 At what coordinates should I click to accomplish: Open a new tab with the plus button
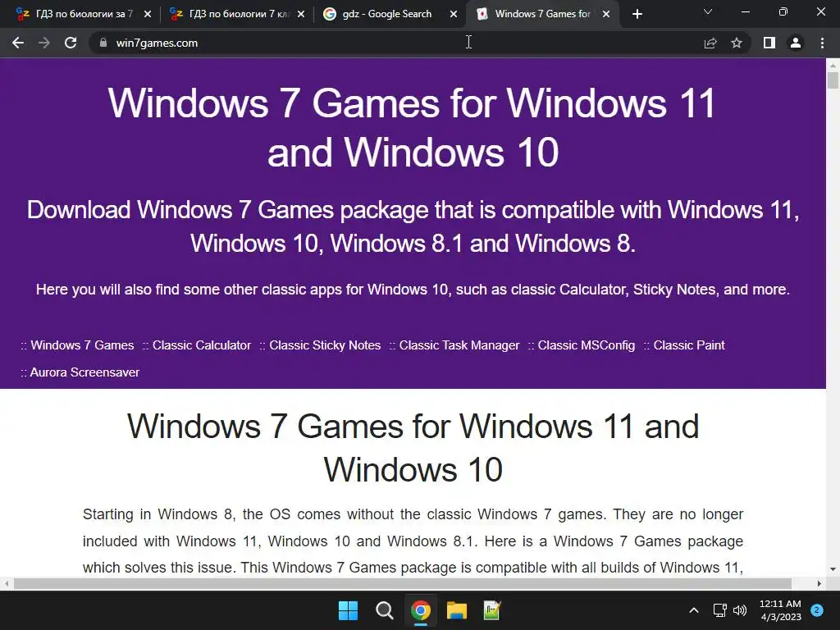point(637,14)
